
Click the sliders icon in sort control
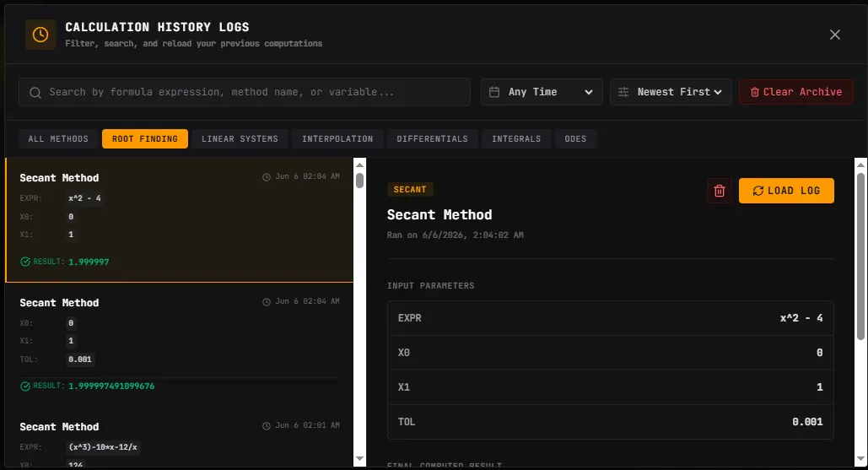click(x=623, y=92)
